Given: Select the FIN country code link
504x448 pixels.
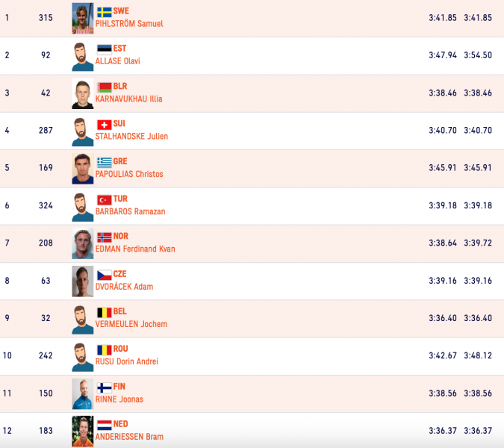Looking at the screenshot, I should click(119, 387).
